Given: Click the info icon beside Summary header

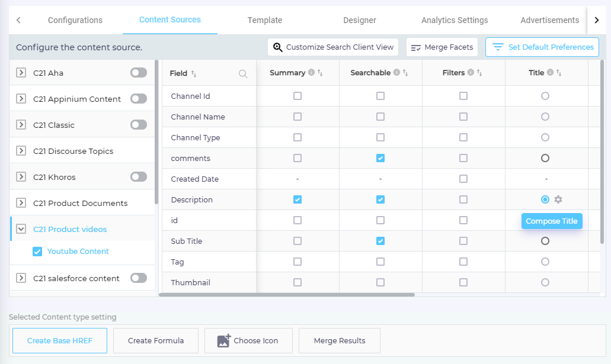Looking at the screenshot, I should (x=311, y=73).
